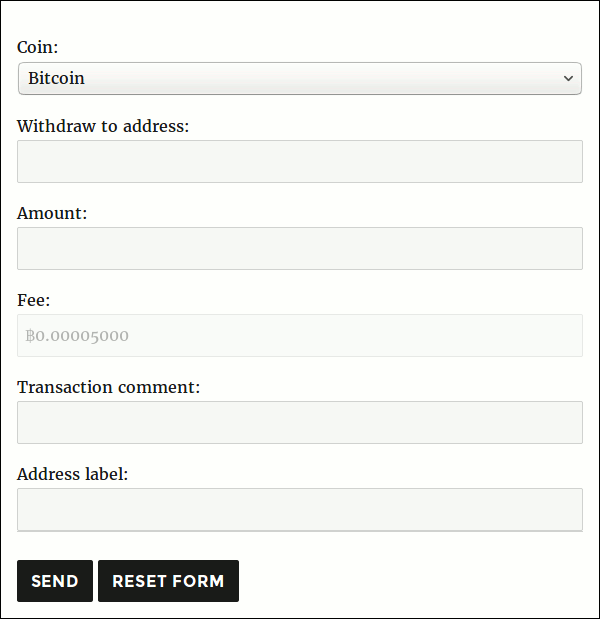Click the 0.00005000 fee value text
The width and height of the screenshot is (600, 619).
click(x=83, y=336)
